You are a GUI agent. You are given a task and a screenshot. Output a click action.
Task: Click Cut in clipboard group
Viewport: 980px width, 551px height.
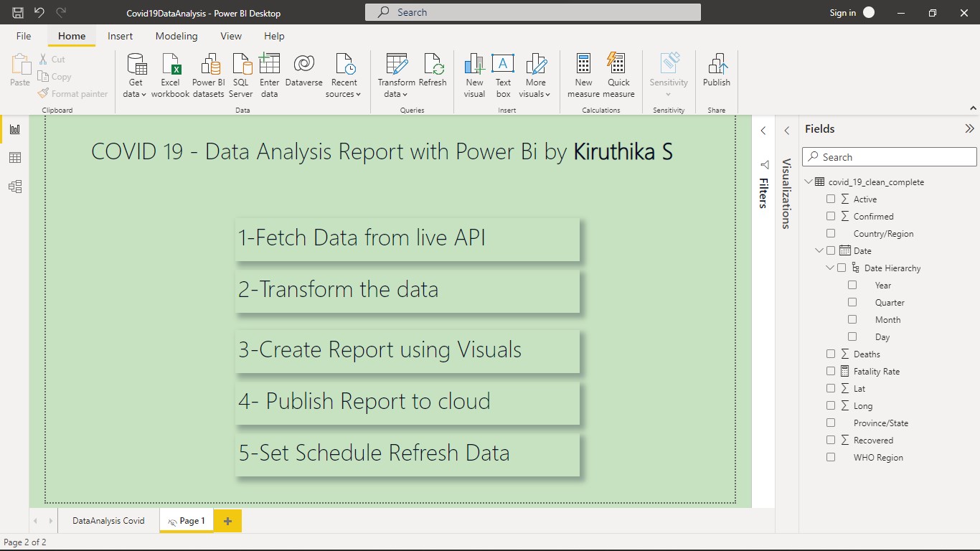point(52,60)
